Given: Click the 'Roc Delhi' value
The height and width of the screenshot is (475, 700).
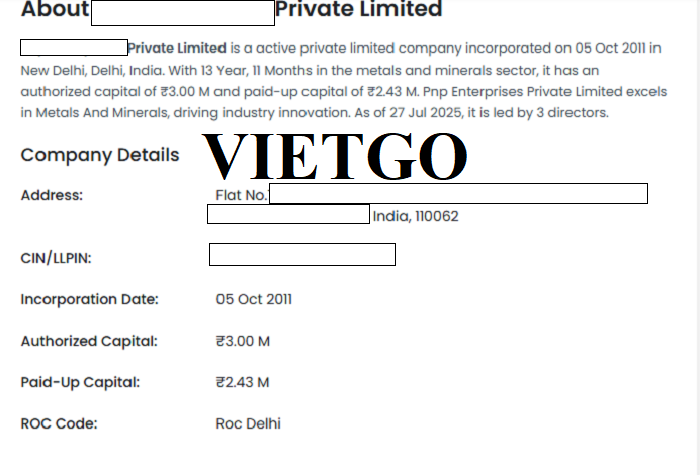Looking at the screenshot, I should 248,423.
